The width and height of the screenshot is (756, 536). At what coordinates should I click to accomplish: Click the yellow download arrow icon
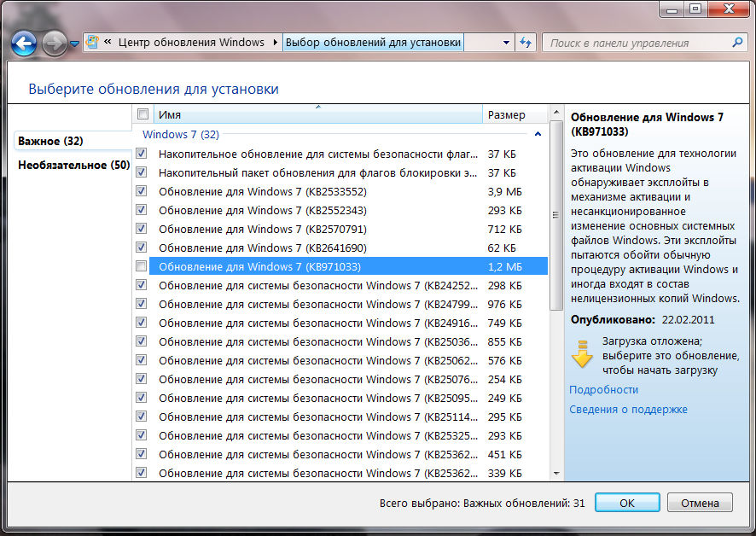click(x=582, y=354)
